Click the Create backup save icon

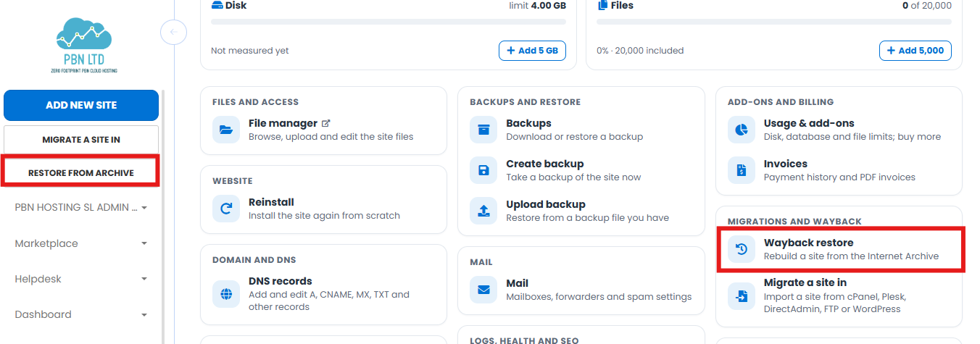click(x=483, y=170)
